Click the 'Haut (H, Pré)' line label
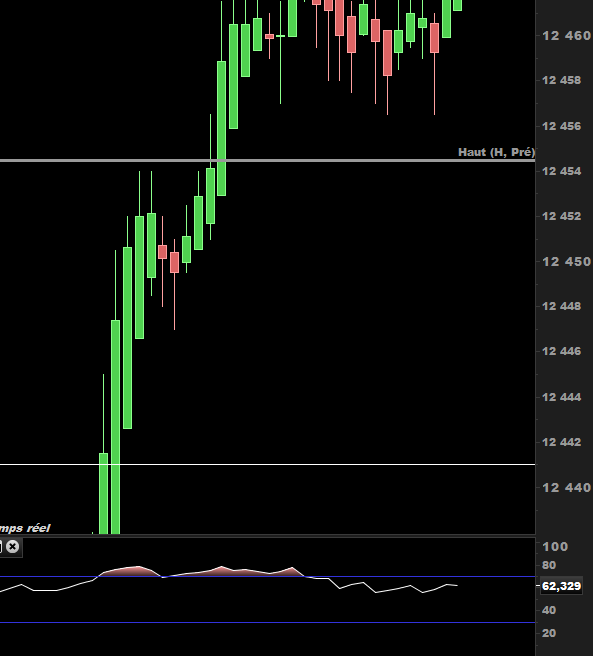593x656 pixels. [x=496, y=152]
